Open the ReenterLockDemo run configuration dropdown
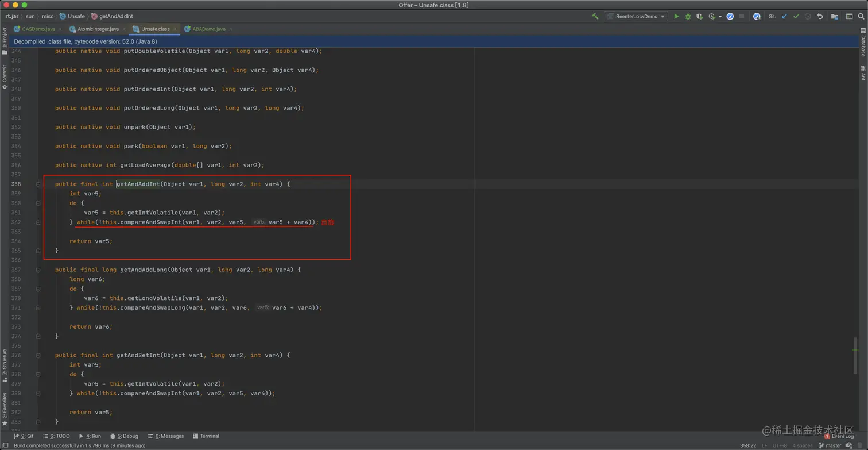The height and width of the screenshot is (450, 868). (635, 16)
